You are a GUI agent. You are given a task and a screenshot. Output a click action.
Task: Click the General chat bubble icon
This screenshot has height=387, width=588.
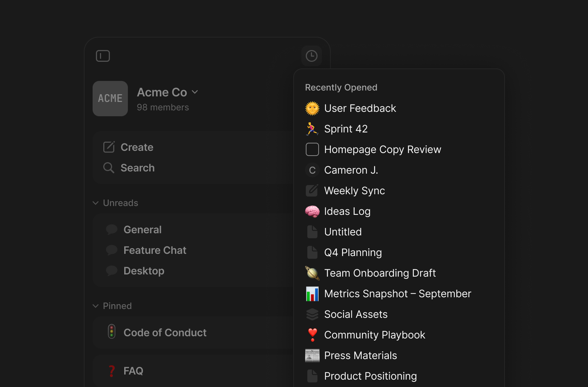[112, 230]
